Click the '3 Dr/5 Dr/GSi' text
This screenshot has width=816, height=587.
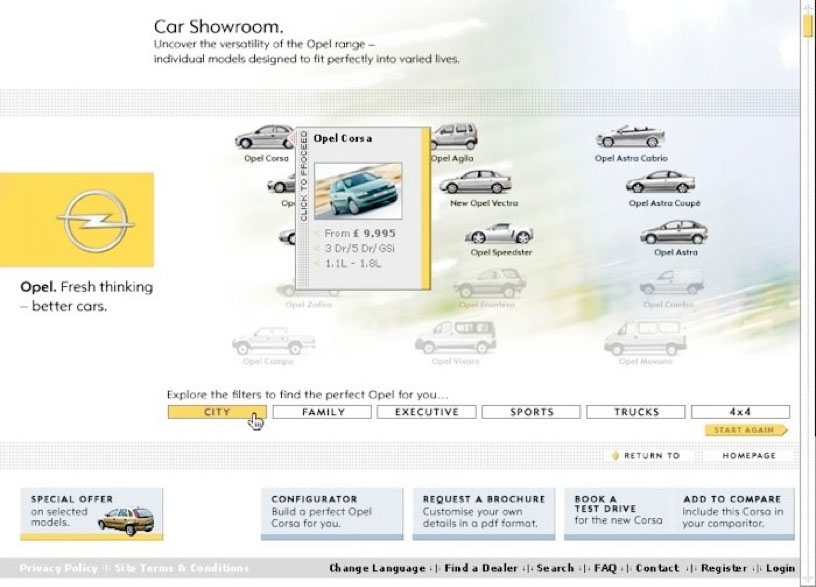(360, 248)
